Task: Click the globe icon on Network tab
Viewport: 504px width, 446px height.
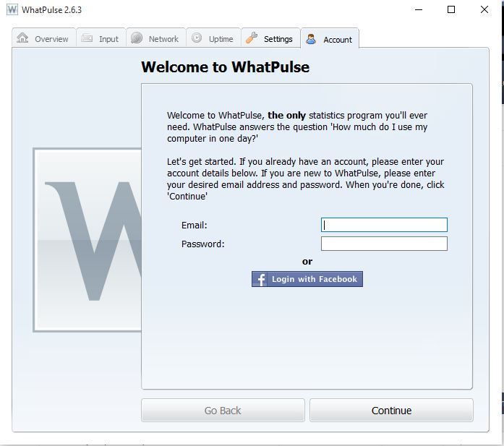Action: pyautogui.click(x=137, y=38)
